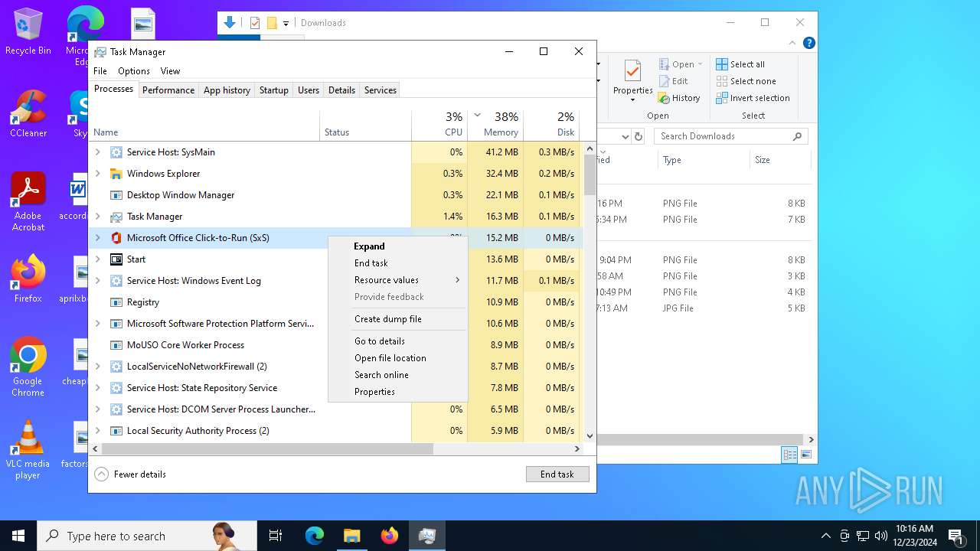Open the View menu in Task Manager

[x=170, y=71]
